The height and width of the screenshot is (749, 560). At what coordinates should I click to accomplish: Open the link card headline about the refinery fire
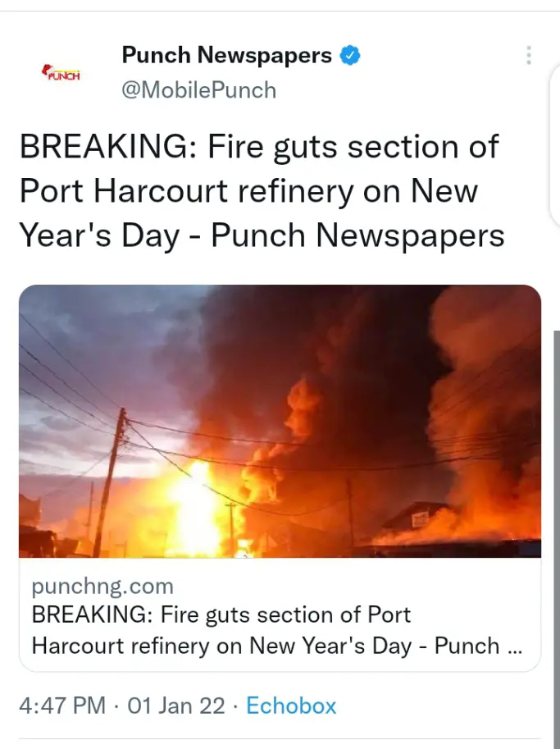pos(277,630)
